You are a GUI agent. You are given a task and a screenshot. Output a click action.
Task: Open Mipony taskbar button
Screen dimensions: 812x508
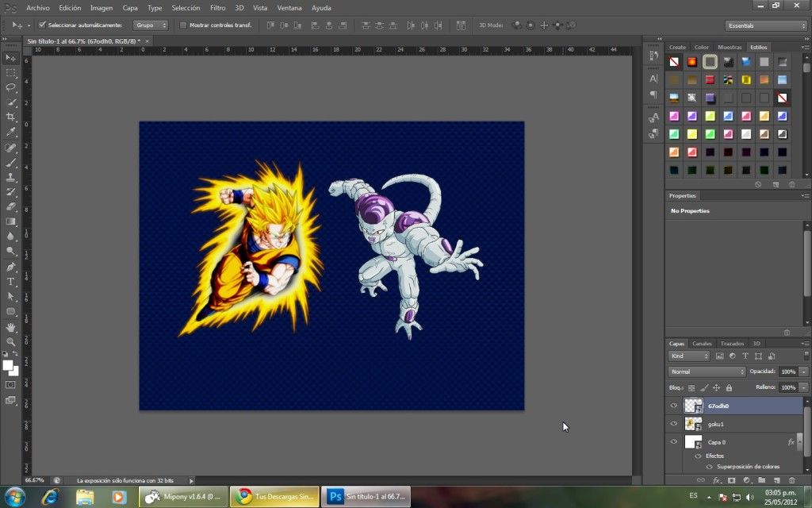(183, 497)
